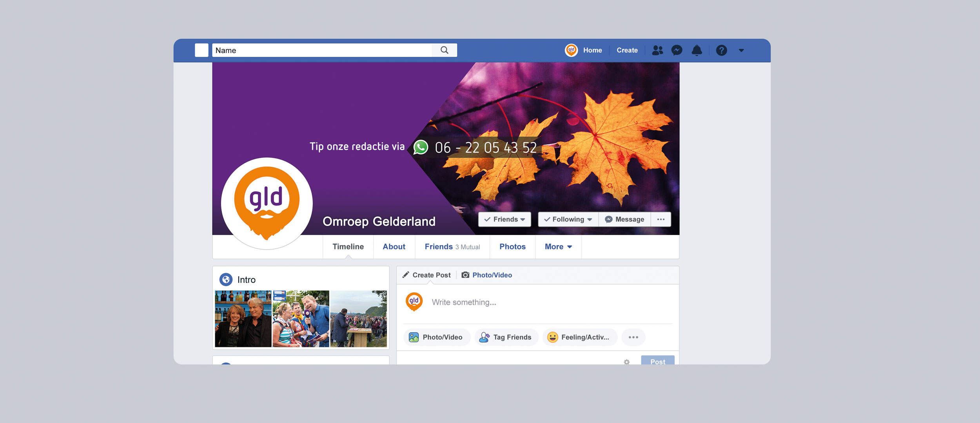Toggle the Friends status button
Viewport: 980px width, 423px height.
point(505,219)
